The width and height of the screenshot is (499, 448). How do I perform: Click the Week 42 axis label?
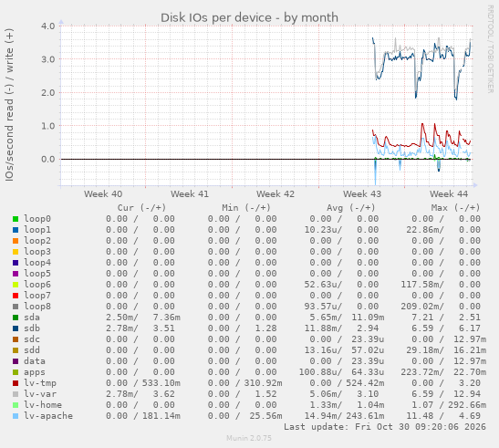click(275, 194)
